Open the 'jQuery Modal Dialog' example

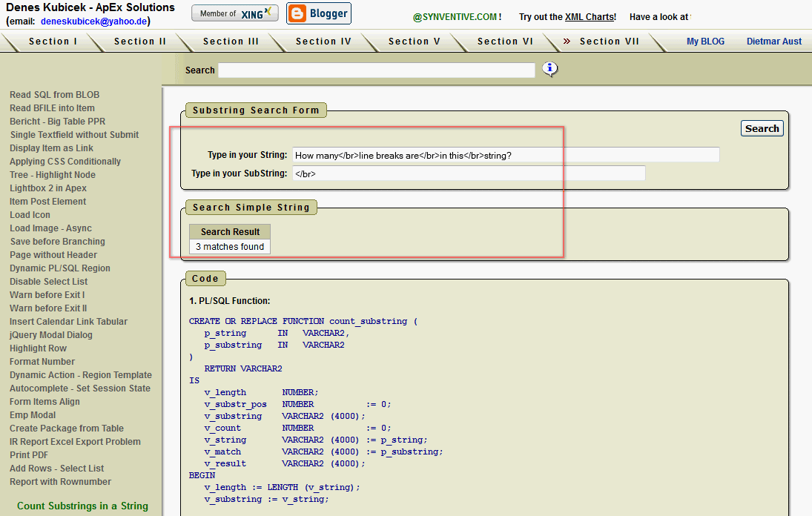coord(50,334)
